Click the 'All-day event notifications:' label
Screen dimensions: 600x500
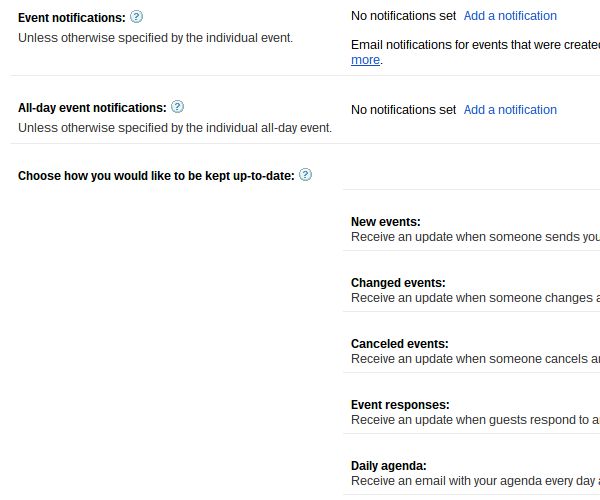[92, 108]
